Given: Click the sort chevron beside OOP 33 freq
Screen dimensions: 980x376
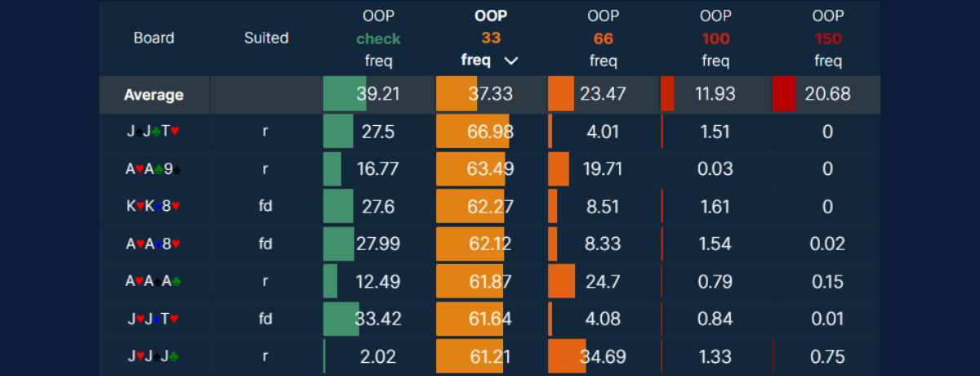Looking at the screenshot, I should coord(511,60).
